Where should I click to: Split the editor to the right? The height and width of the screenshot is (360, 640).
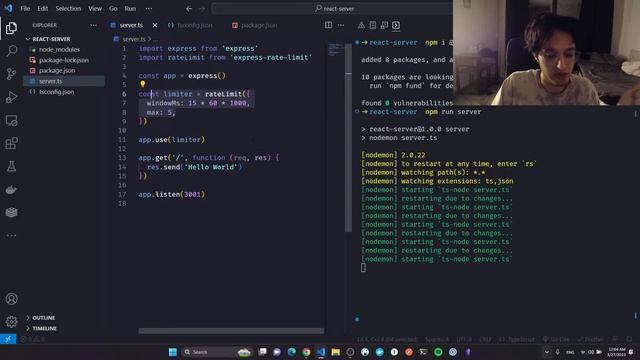328,25
